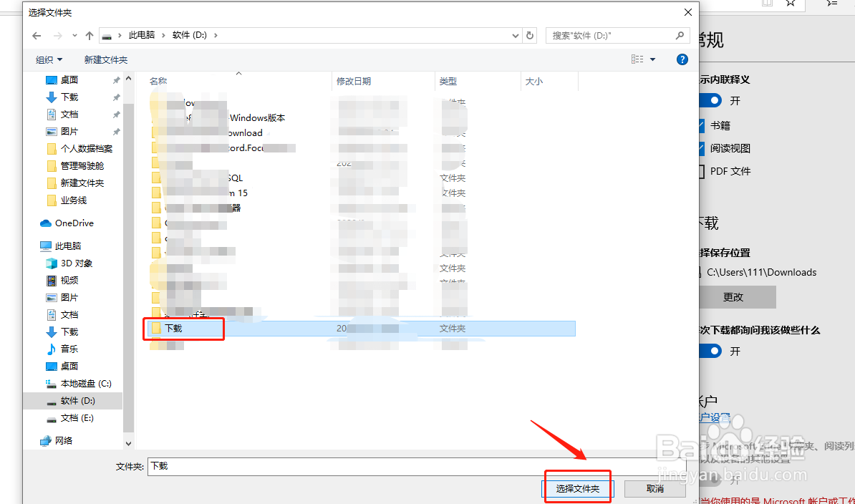The image size is (855, 504).
Task: Click 软件 (D:) in the address breadcrumb
Action: [189, 35]
